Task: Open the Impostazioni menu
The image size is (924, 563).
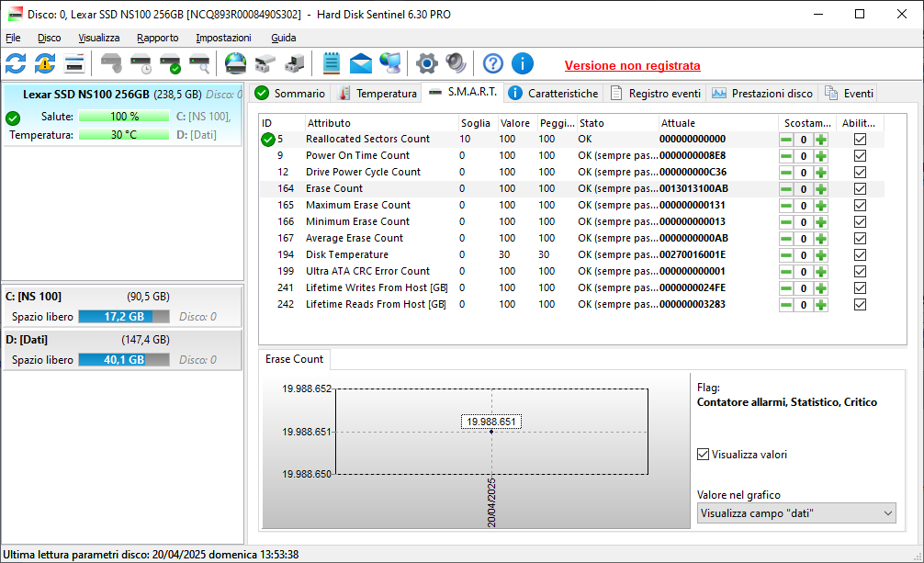Action: [223, 38]
